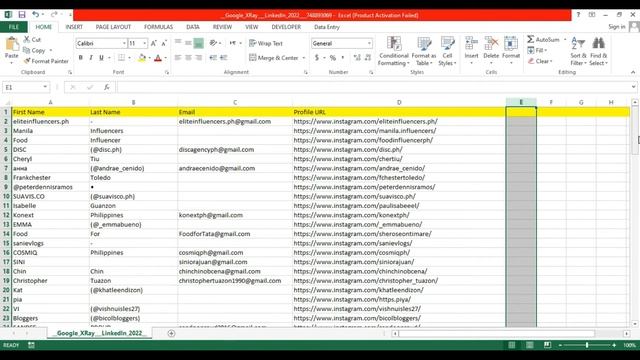Open the font size dropdown

(144, 43)
